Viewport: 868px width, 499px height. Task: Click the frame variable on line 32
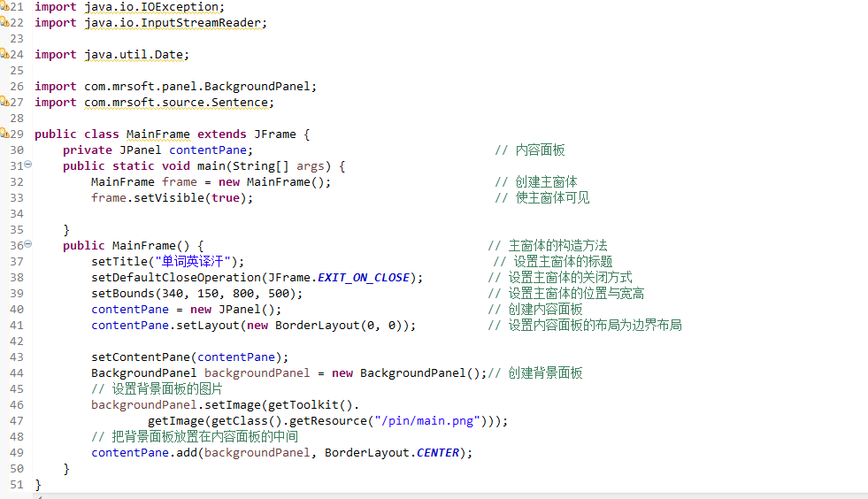coord(180,182)
